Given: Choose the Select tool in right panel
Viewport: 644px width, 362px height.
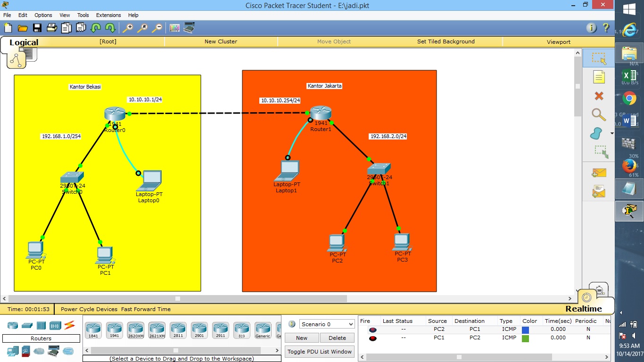Looking at the screenshot, I should pos(599,58).
